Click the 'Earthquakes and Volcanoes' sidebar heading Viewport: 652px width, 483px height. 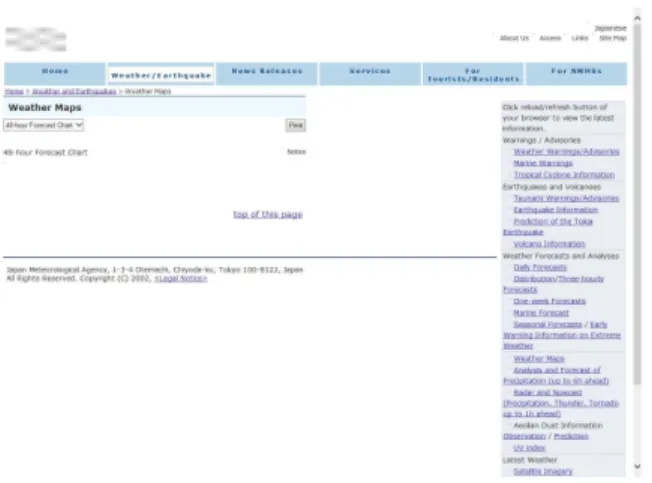point(552,187)
